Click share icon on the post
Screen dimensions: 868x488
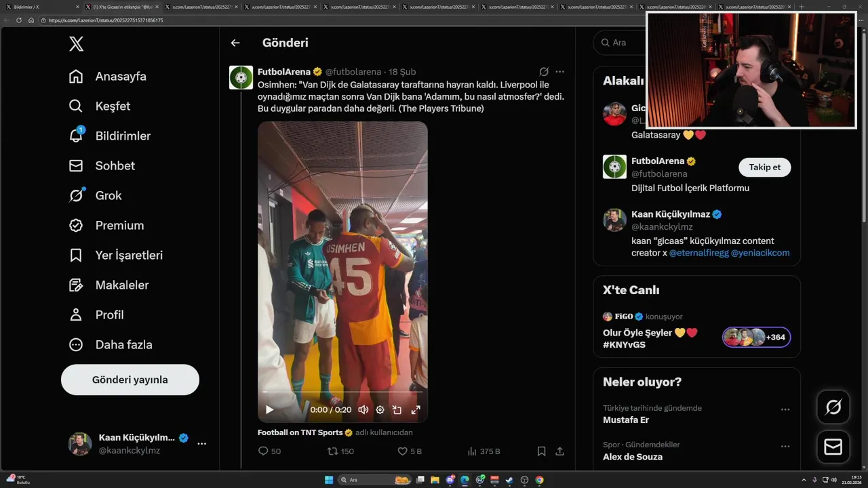point(560,451)
